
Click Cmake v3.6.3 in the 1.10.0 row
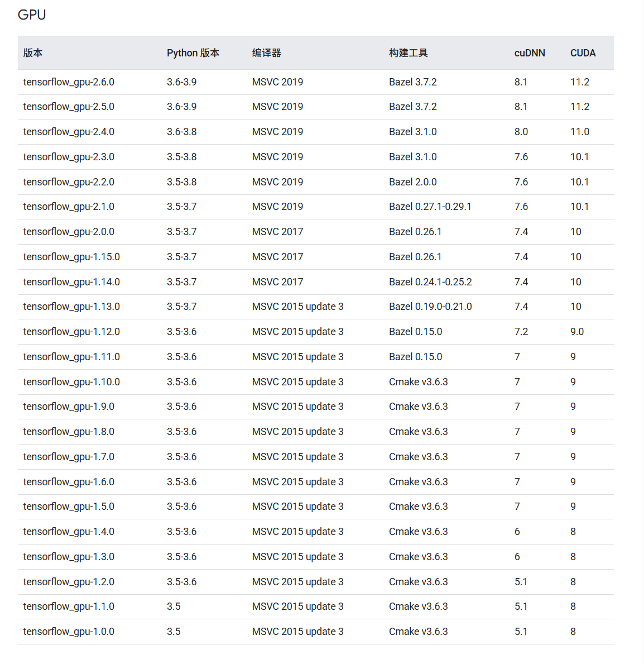coord(418,381)
